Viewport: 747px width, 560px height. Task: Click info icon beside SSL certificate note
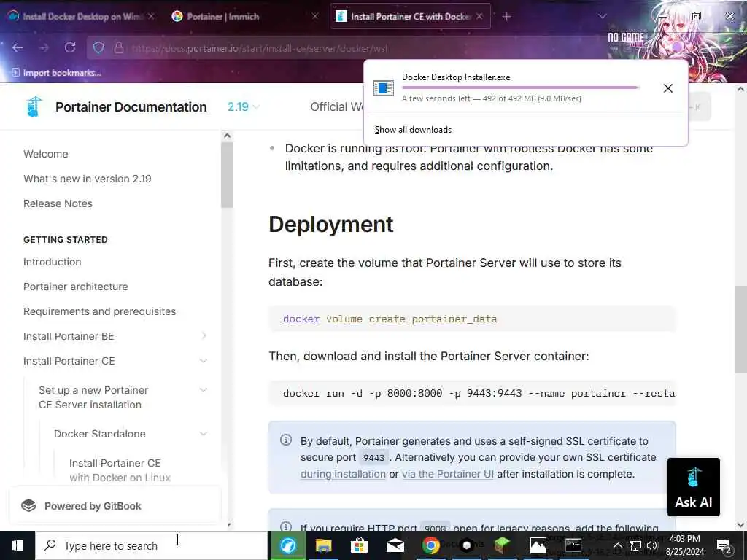click(286, 440)
